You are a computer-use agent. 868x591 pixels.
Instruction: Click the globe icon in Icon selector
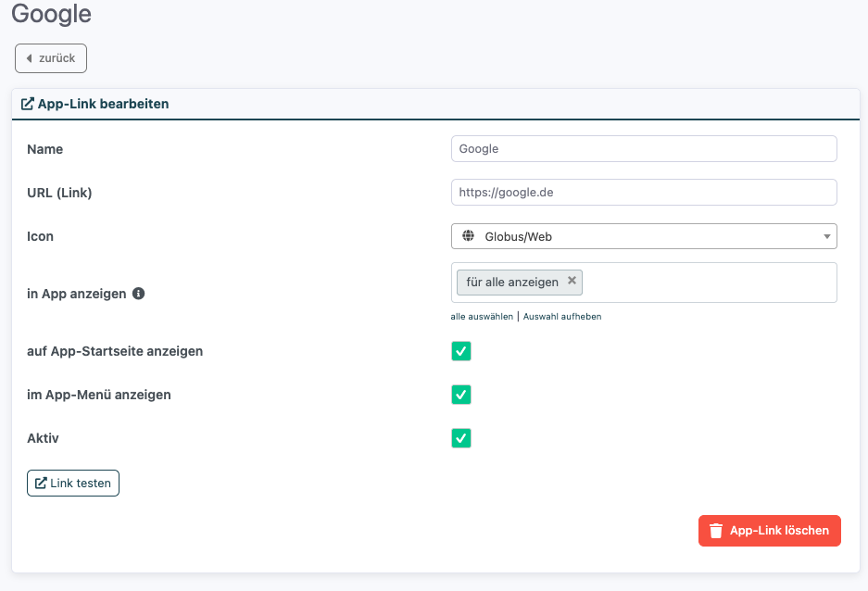(468, 236)
